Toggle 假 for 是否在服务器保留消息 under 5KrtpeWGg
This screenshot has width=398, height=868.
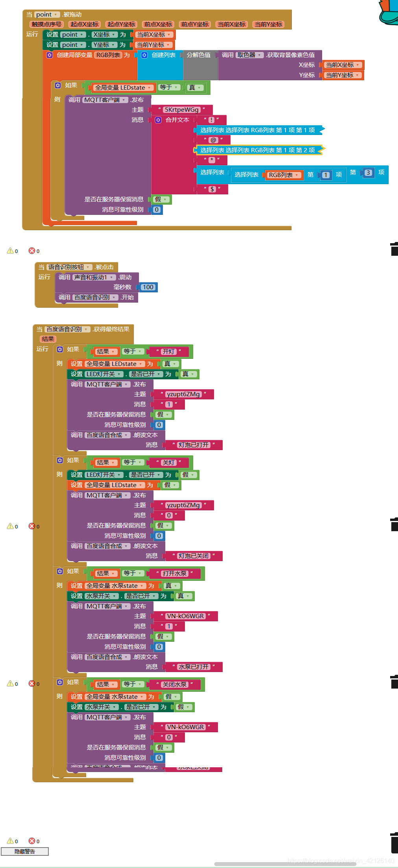click(161, 199)
